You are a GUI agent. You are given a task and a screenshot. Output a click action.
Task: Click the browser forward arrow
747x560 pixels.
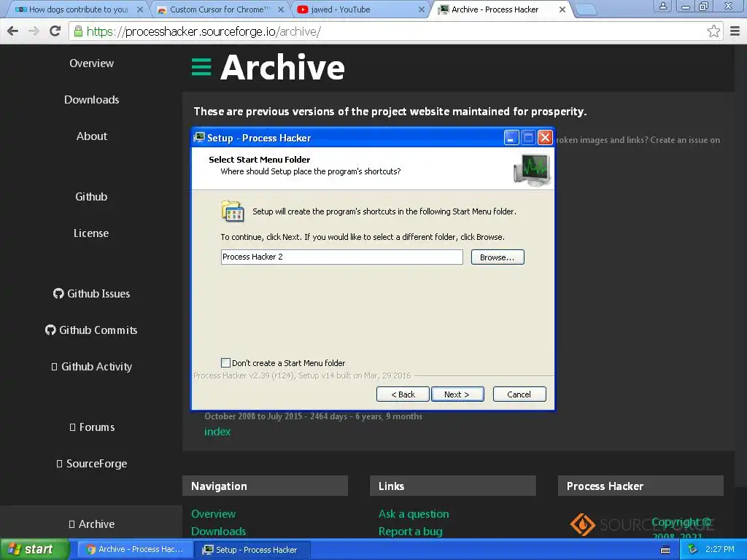coord(34,31)
